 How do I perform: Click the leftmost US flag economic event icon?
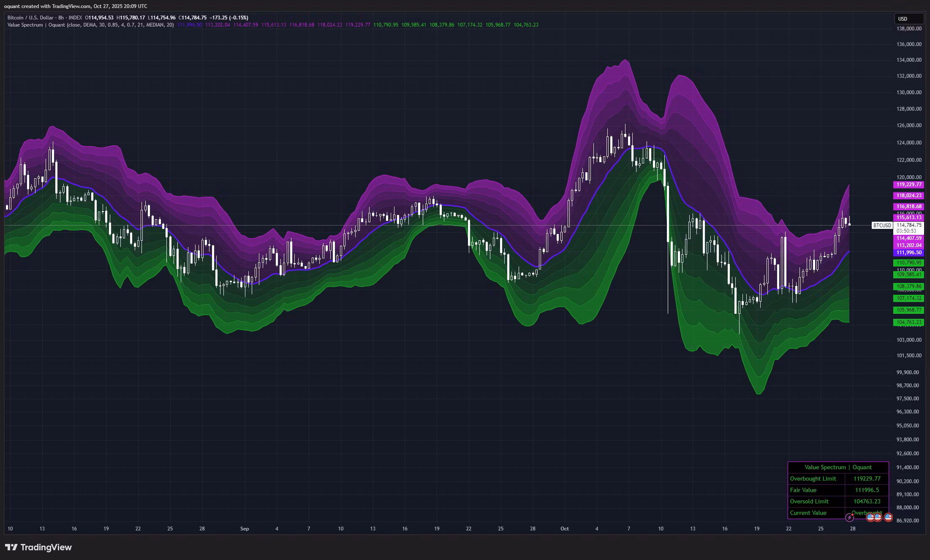[870, 517]
